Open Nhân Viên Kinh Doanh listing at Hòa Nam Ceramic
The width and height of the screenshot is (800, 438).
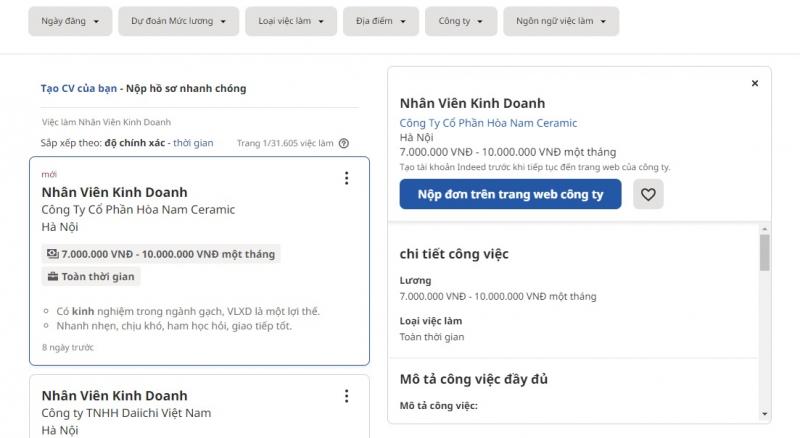click(x=114, y=192)
